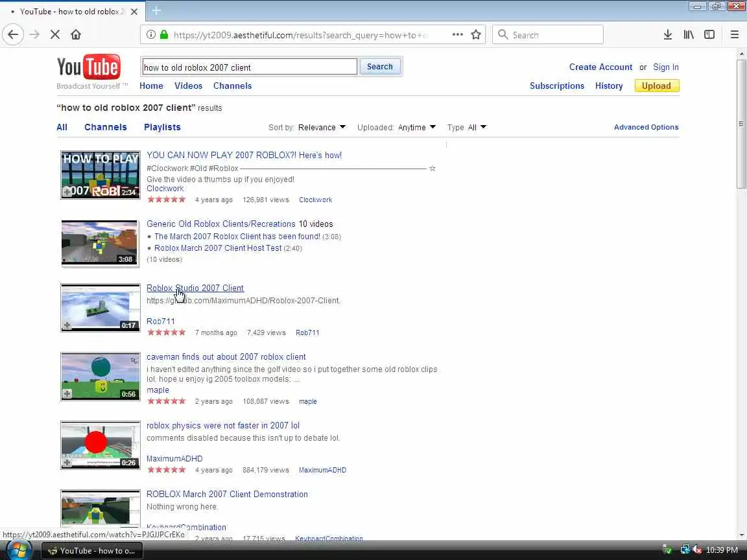Viewport: 747px width, 560px height.
Task: Click the yellow Upload button
Action: click(x=656, y=86)
